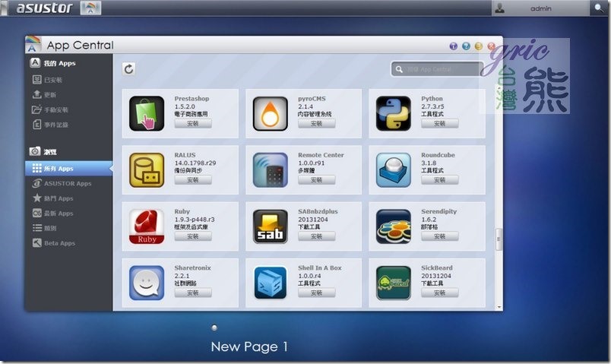
Task: Click the SABnzbdplus sab icon
Action: click(x=270, y=226)
